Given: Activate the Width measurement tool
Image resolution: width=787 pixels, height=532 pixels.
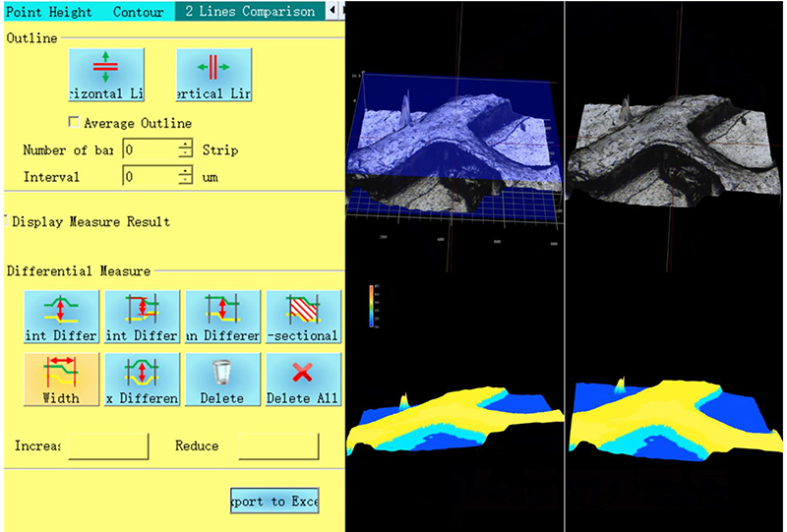Looking at the screenshot, I should click(x=61, y=379).
